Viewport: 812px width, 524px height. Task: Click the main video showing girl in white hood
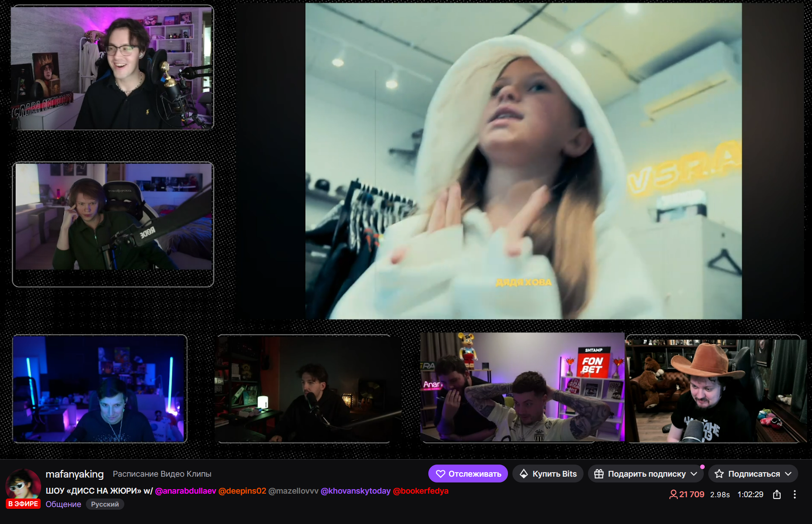point(524,161)
